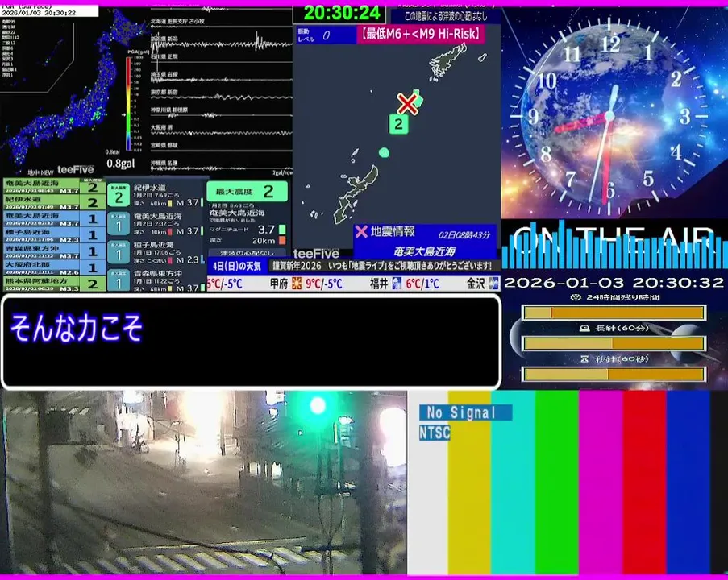Click the cyan color bar in test pattern
The width and height of the screenshot is (728, 580).
(513, 483)
